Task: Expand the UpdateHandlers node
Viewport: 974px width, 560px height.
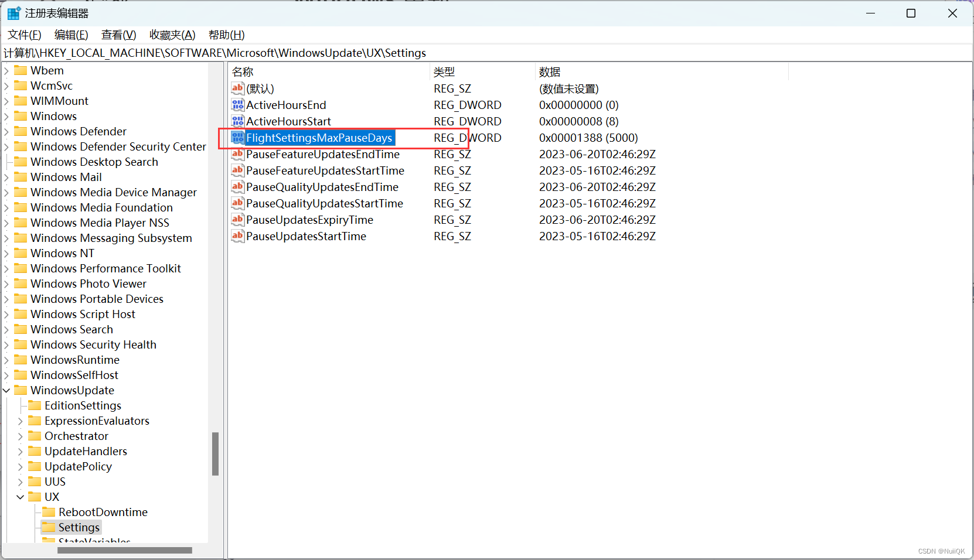Action: tap(21, 451)
